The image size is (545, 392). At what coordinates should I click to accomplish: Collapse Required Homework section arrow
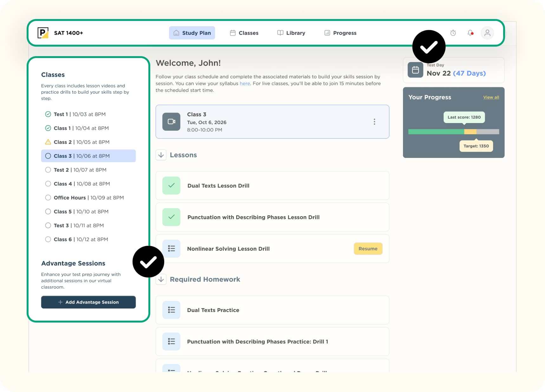tap(161, 279)
